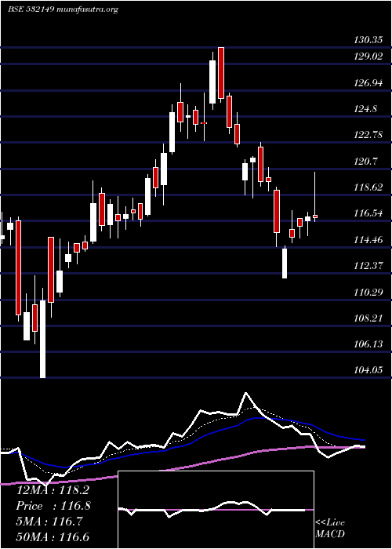Click the 112.37 price level label

tap(368, 266)
